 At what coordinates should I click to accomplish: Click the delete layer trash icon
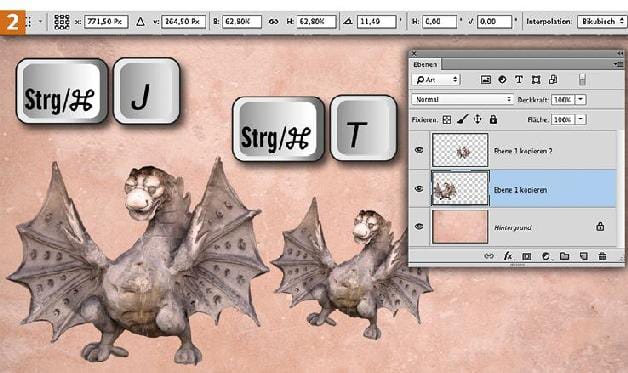[602, 256]
